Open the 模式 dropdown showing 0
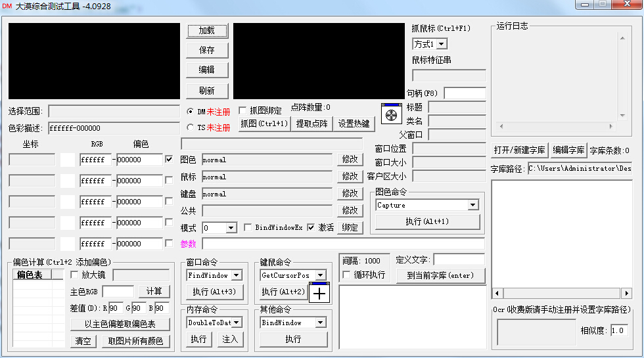The width and height of the screenshot is (644, 358). coord(231,228)
